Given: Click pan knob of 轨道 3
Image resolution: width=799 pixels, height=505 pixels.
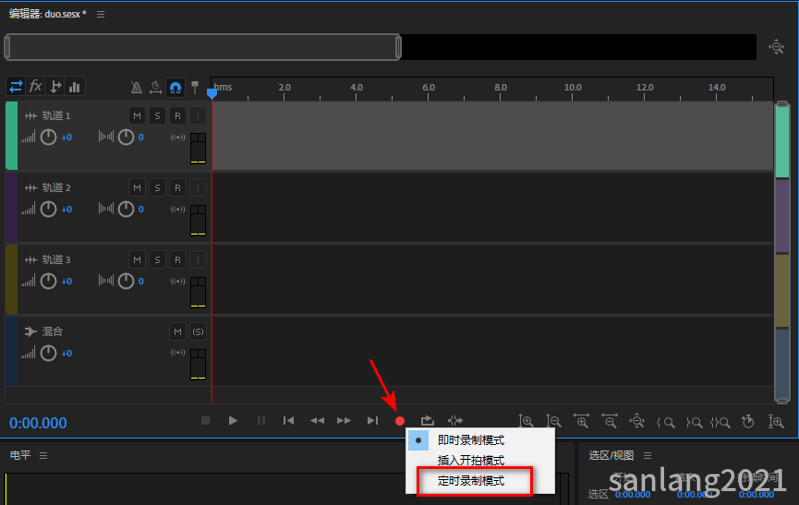Looking at the screenshot, I should (x=126, y=281).
